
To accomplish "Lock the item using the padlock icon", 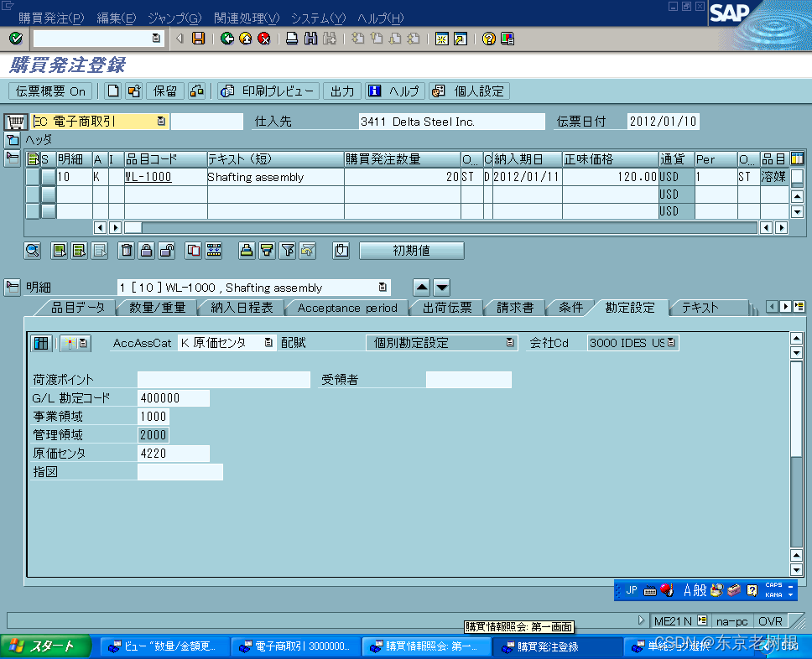I will 148,251.
